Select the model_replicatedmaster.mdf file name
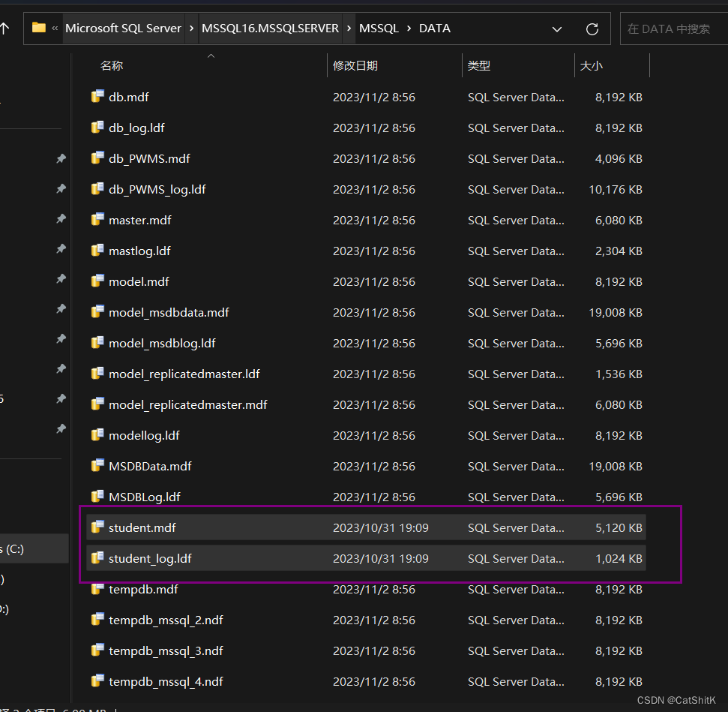728x712 pixels. [x=187, y=405]
